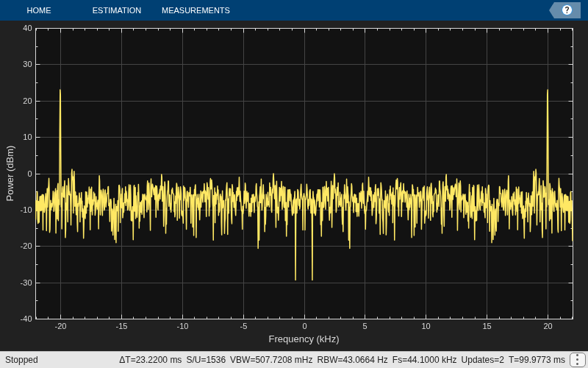Screen dimensions: 588x368
Task: Open the help question-mark icon
Action: (567, 10)
